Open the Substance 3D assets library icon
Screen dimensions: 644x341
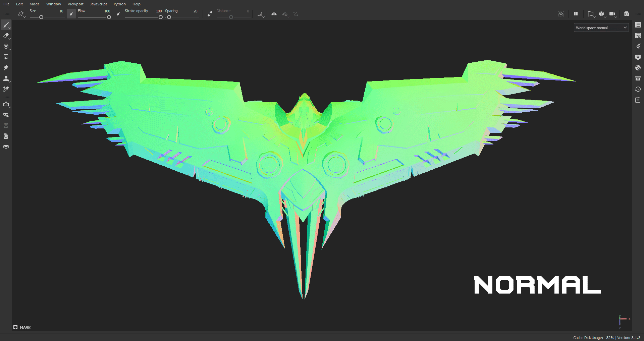coord(6,115)
